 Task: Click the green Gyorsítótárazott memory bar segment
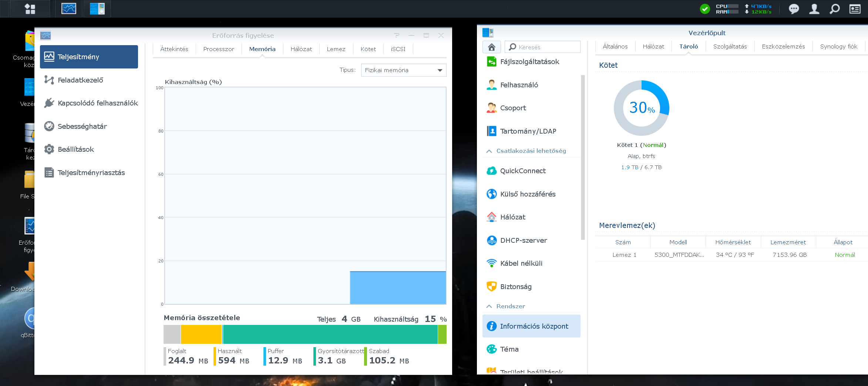click(330, 334)
